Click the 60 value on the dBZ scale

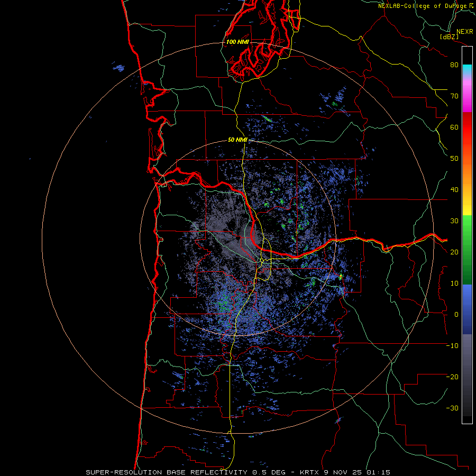454,127
